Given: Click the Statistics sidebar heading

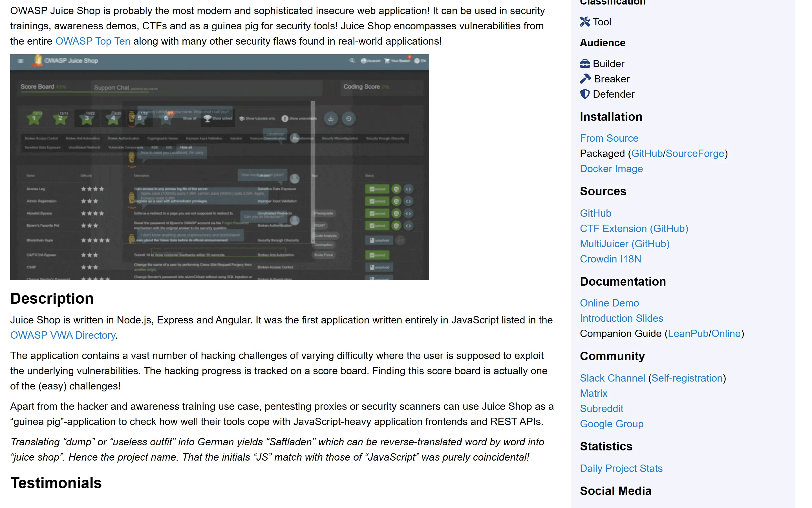Looking at the screenshot, I should pos(606,446).
